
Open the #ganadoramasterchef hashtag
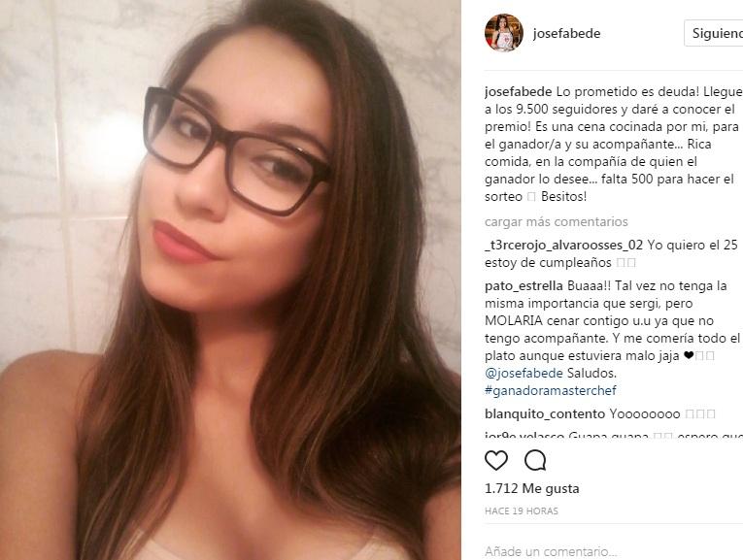tap(551, 390)
